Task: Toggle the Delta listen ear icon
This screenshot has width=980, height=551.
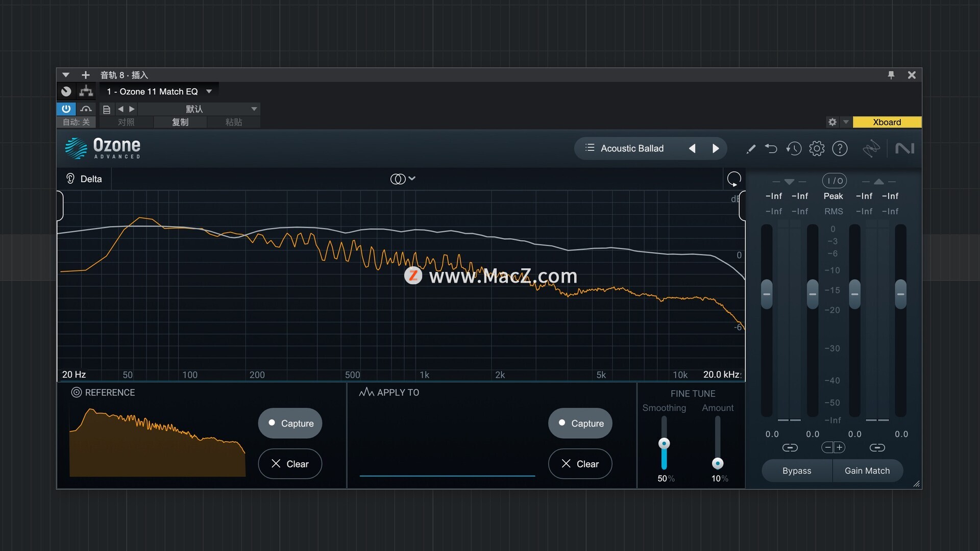Action: pyautogui.click(x=70, y=179)
